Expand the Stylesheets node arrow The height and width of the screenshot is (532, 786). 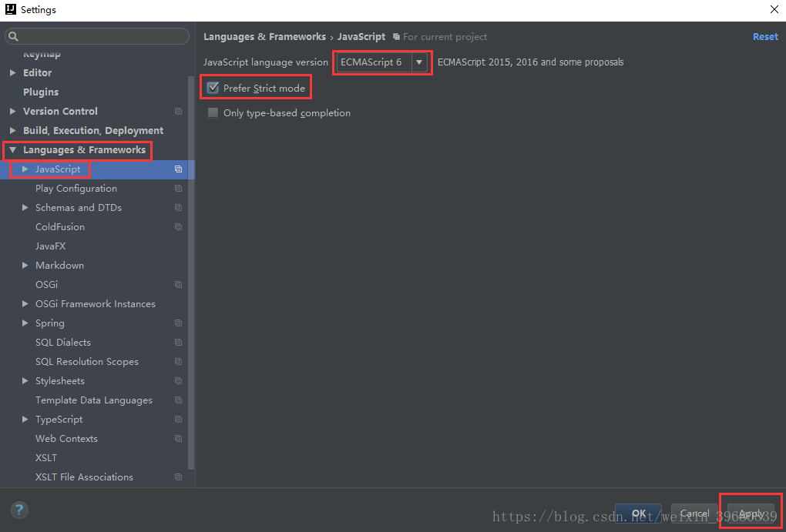[25, 381]
